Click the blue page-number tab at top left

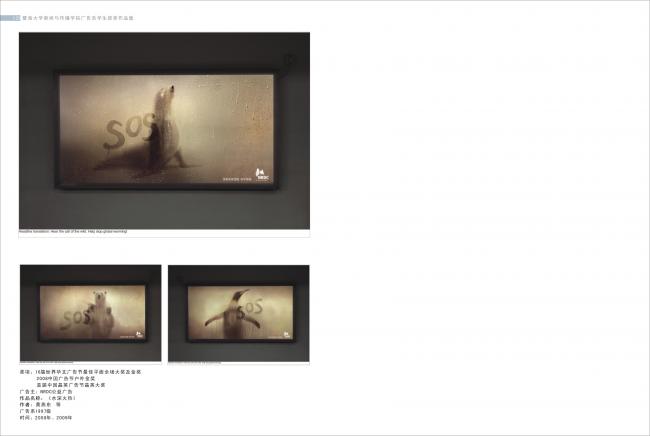pos(10,18)
